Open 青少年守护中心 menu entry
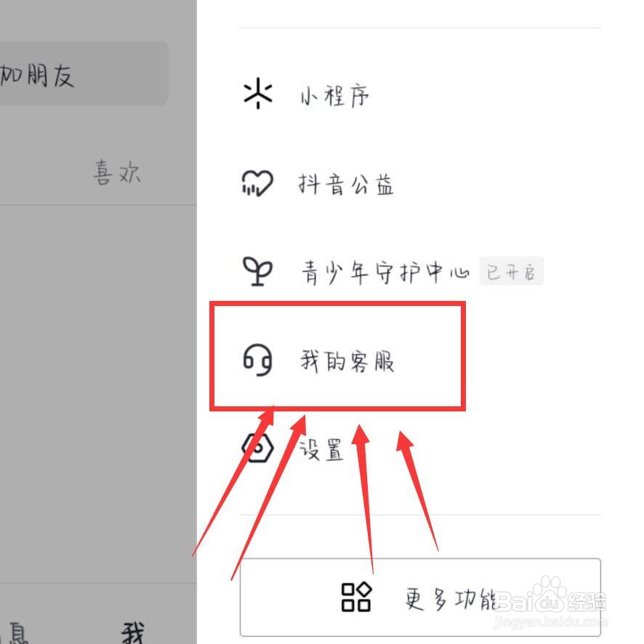 pos(419,271)
